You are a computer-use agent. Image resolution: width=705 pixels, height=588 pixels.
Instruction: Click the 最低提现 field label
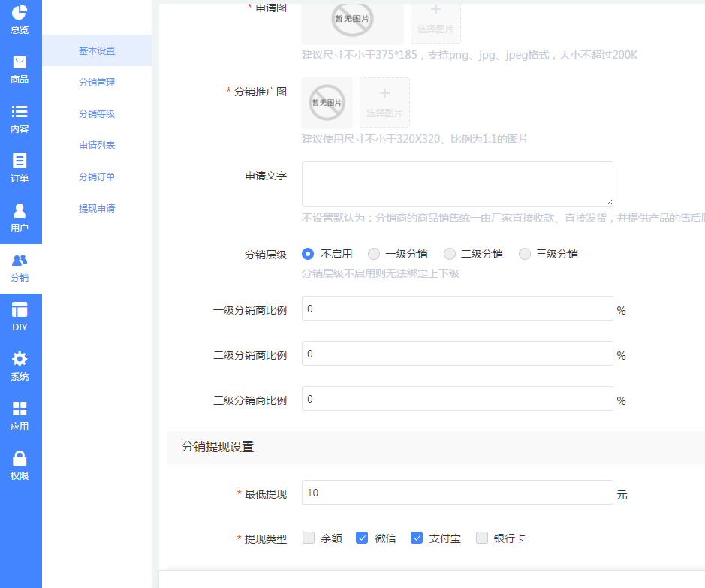(265, 494)
